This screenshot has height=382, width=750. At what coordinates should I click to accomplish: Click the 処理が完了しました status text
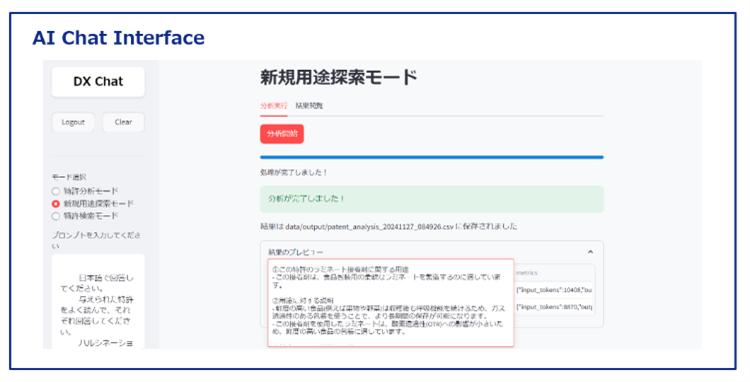293,173
